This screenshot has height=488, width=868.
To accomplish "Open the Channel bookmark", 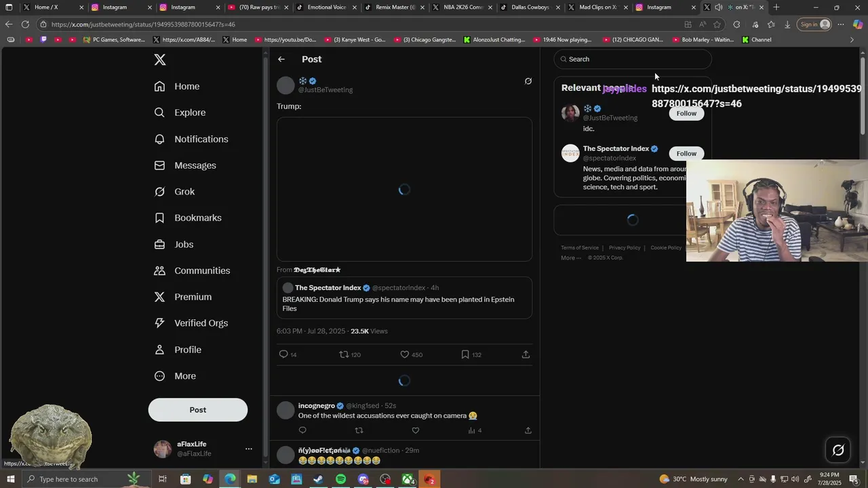I will (757, 40).
